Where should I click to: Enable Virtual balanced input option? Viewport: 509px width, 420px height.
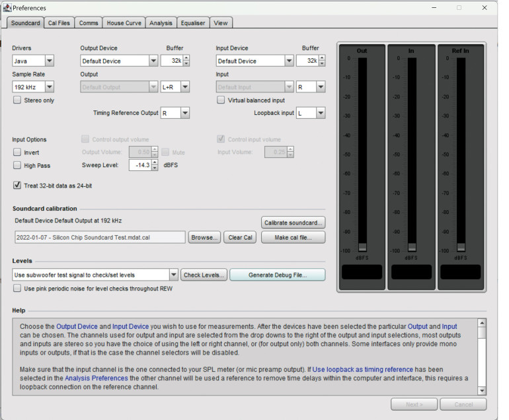coord(221,100)
